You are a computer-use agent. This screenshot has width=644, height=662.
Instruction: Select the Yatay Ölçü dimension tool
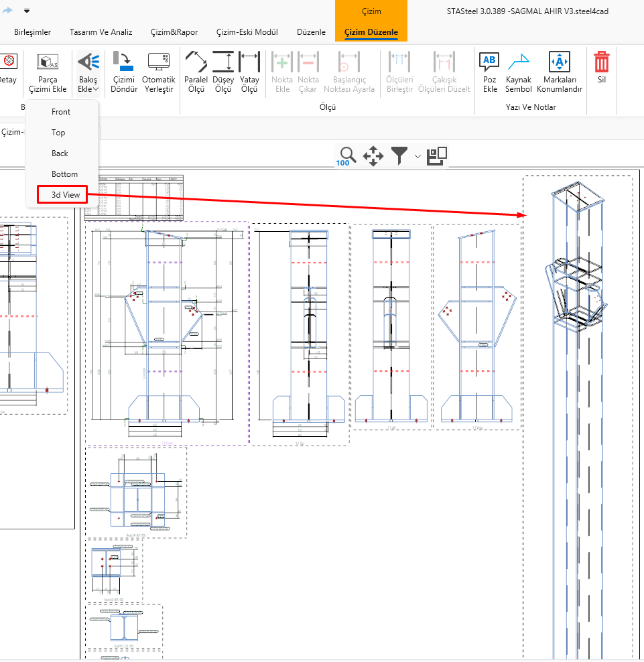pyautogui.click(x=249, y=62)
